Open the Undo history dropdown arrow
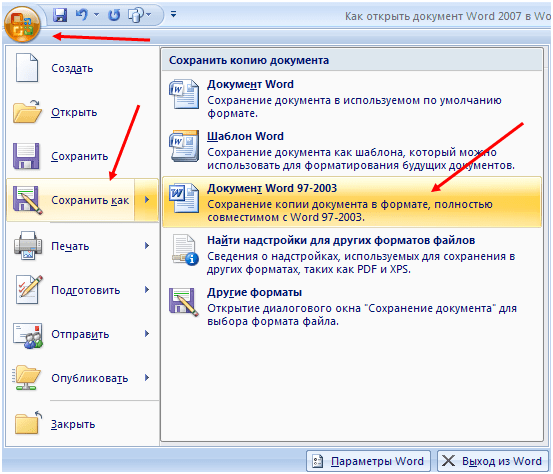 click(97, 15)
